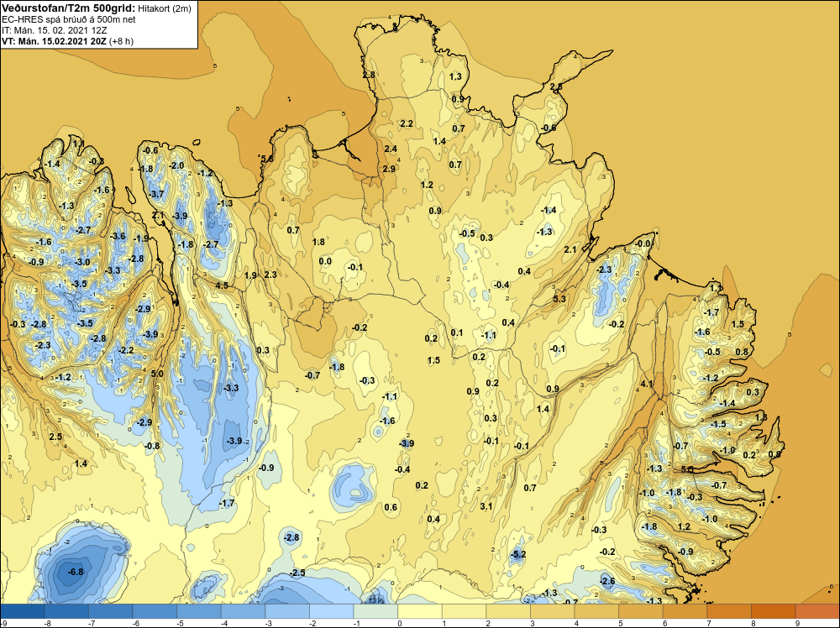Click the legend tick label "-4"

[x=224, y=624]
